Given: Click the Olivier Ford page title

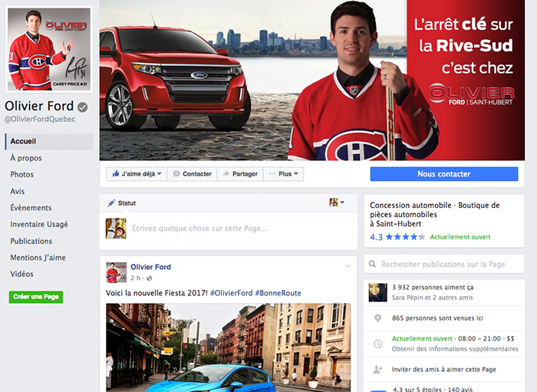Looking at the screenshot, I should [39, 106].
